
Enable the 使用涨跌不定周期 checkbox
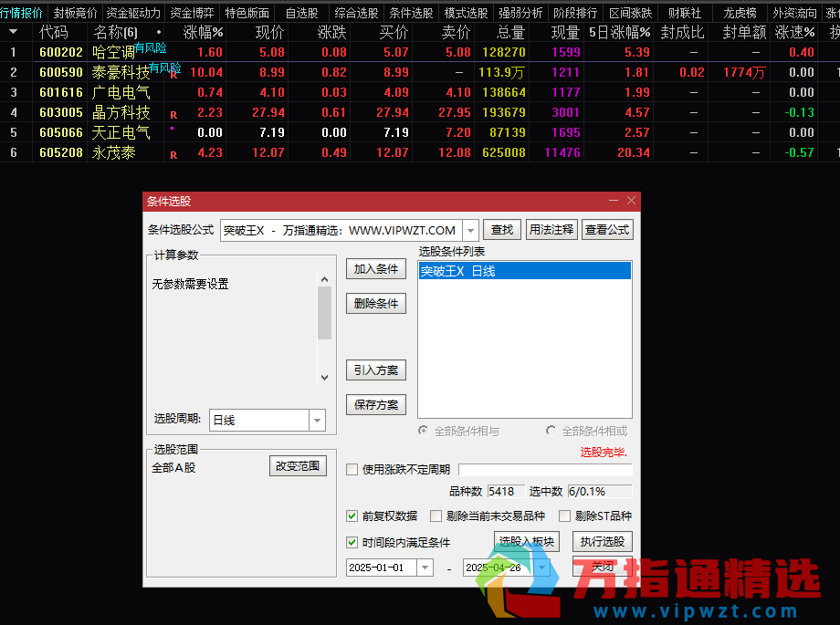[352, 470]
